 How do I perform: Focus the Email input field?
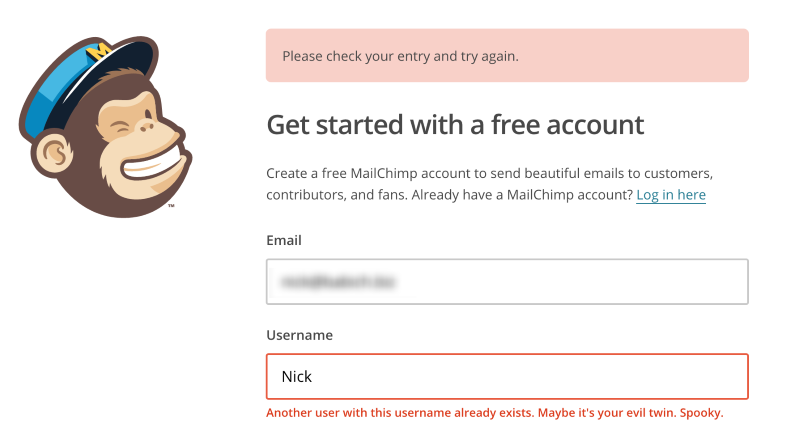tap(507, 282)
